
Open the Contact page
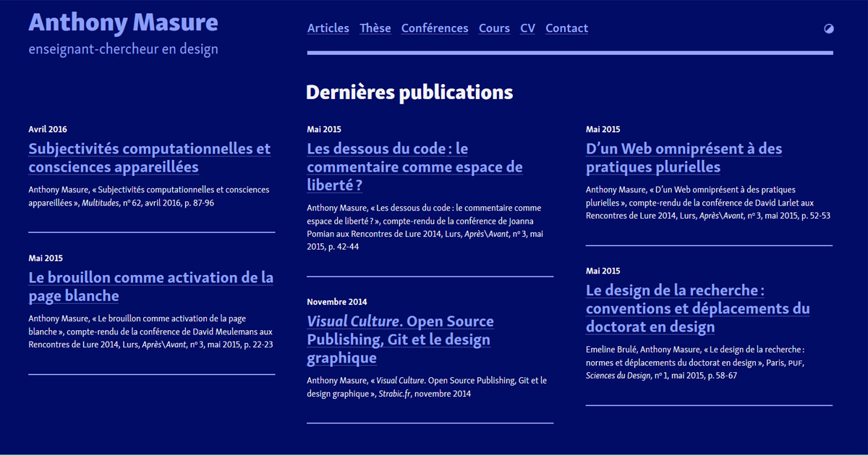click(566, 28)
